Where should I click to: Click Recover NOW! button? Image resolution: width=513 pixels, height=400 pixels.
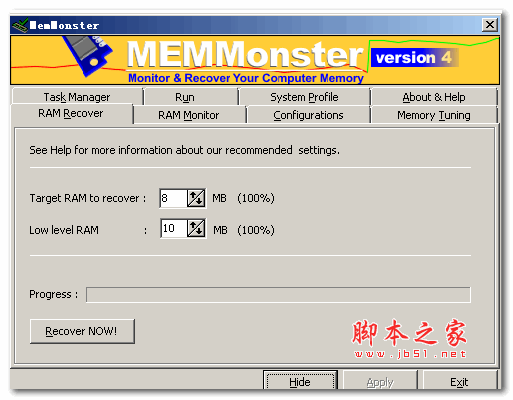(x=82, y=331)
